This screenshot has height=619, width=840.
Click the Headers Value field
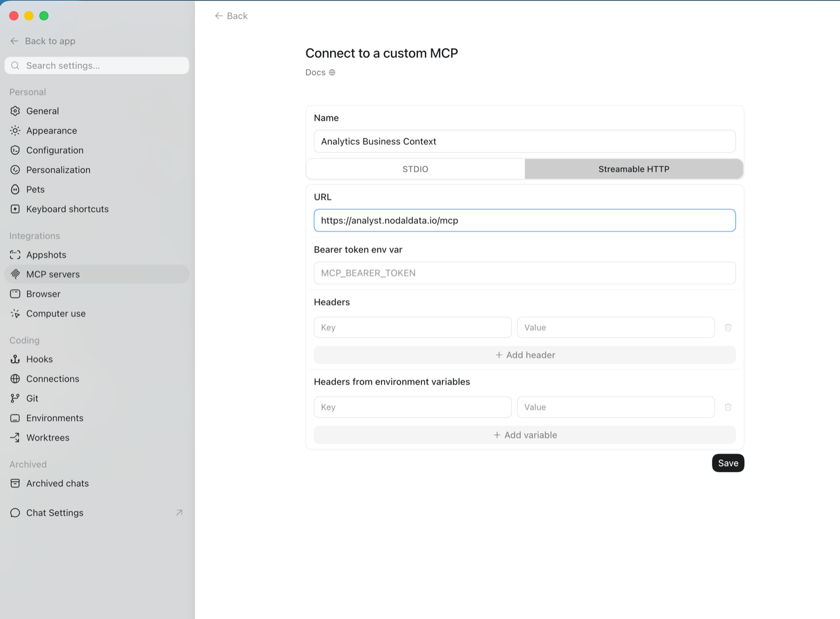tap(616, 327)
